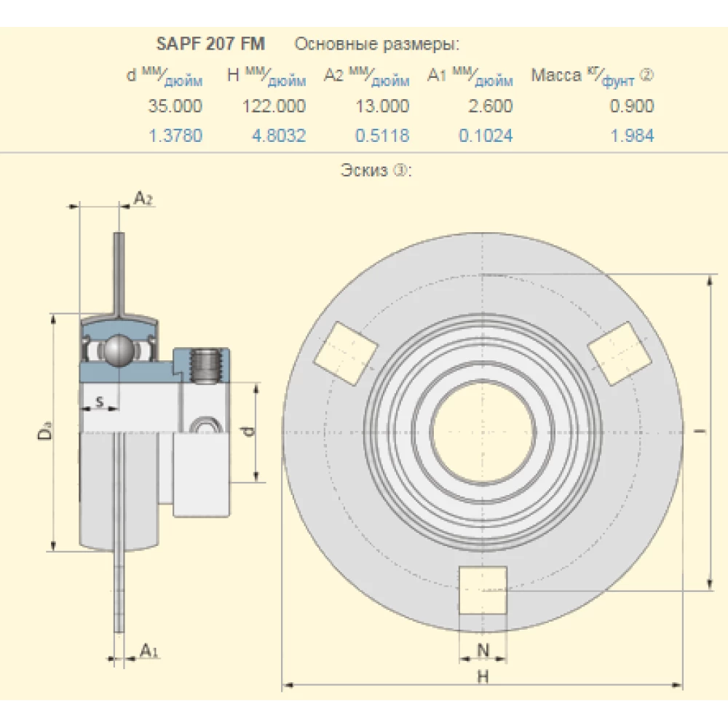Select the SAPF 207 FM title text

tap(211, 44)
